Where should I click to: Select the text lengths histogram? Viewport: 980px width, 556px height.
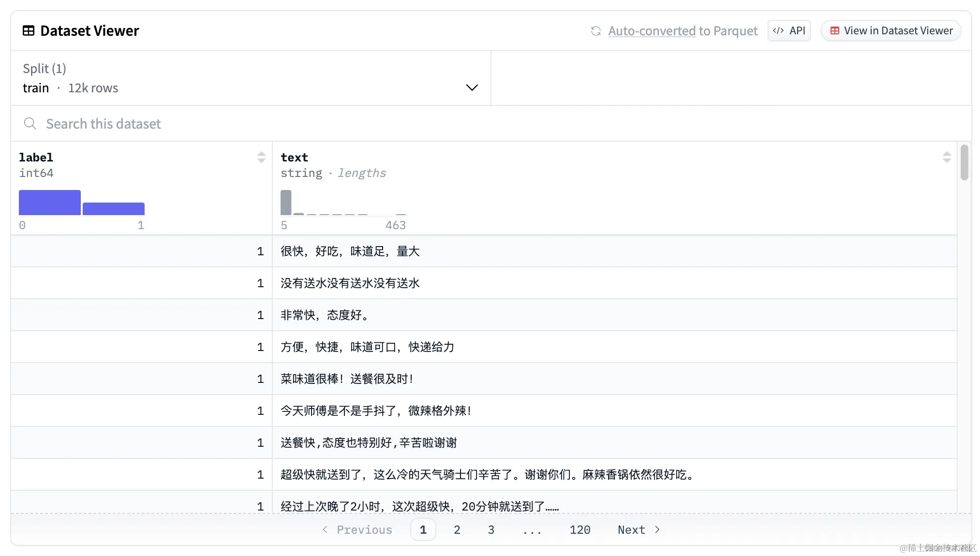click(286, 202)
